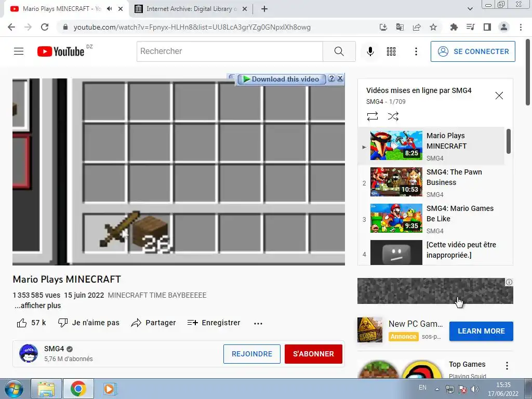532x399 pixels.
Task: Open options for Top Games video
Action: tap(507, 366)
